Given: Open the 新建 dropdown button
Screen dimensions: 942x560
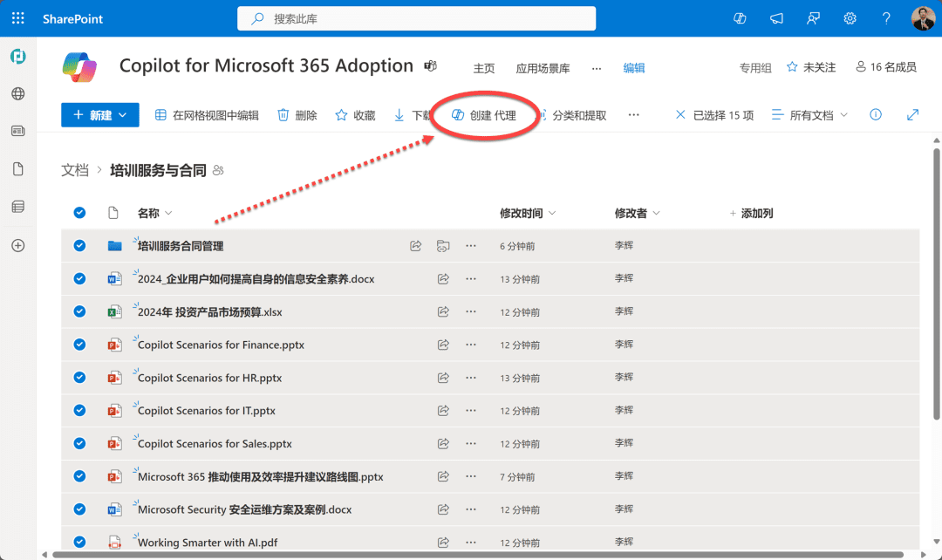Looking at the screenshot, I should (99, 115).
